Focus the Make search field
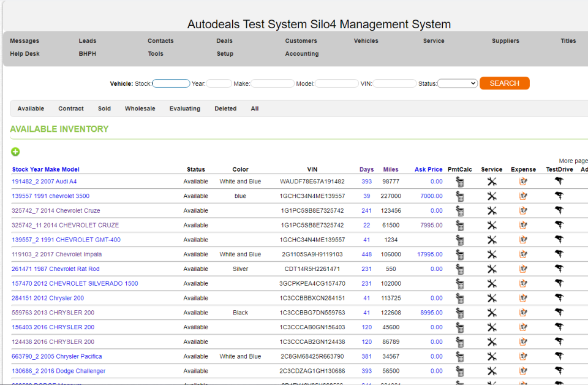This screenshot has height=385, width=588. (x=272, y=83)
